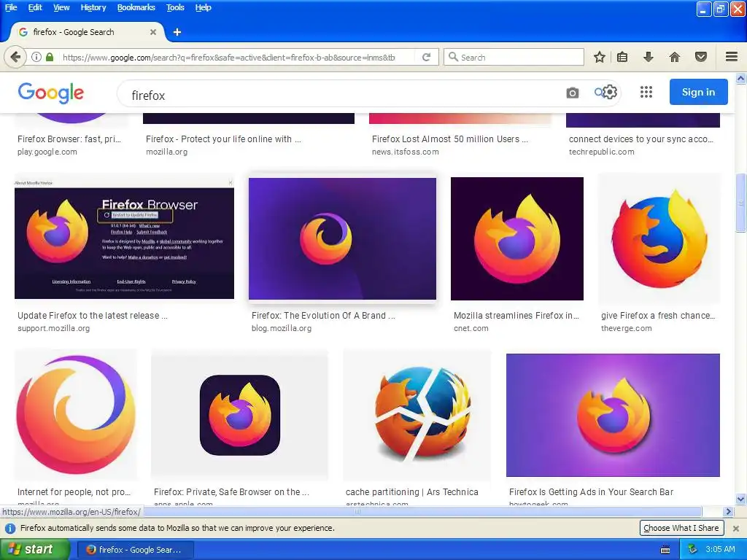Click the support.mozilla.org source text
This screenshot has width=747, height=560.
(x=53, y=328)
